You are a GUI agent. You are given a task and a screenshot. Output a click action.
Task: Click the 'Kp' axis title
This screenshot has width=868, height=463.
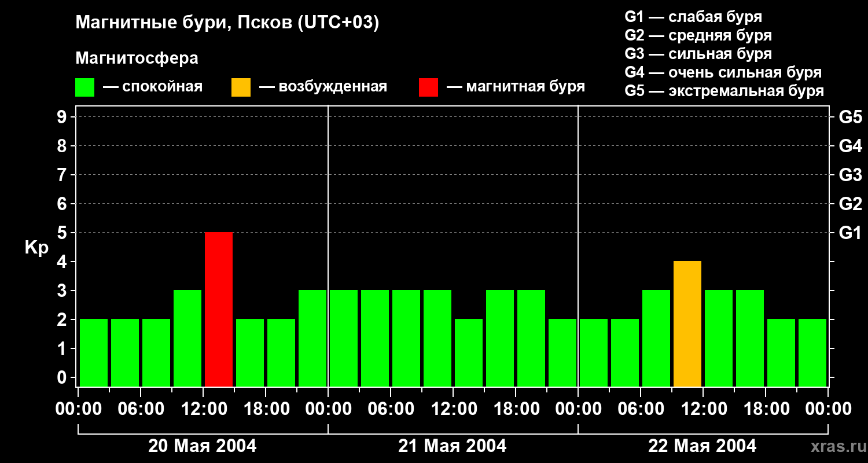coord(36,248)
